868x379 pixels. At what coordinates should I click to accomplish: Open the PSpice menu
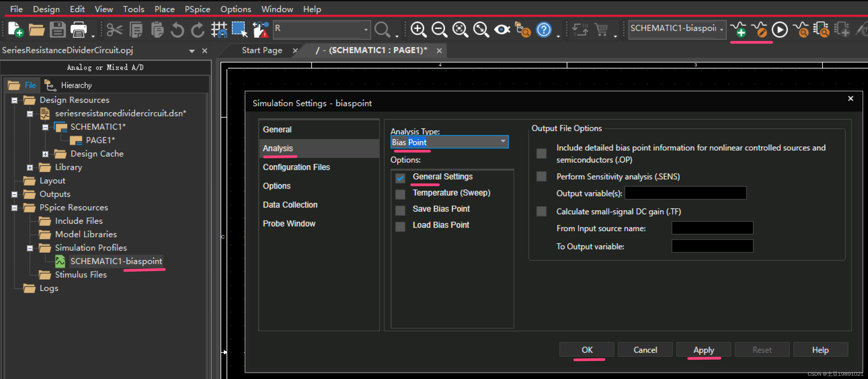point(197,9)
